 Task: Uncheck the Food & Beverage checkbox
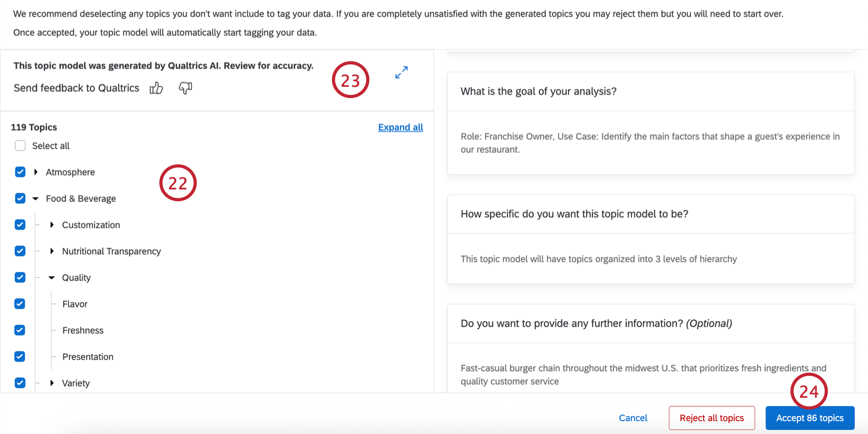[x=20, y=199]
